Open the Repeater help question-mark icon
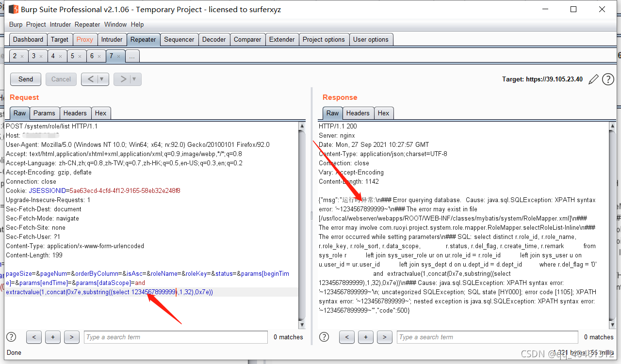This screenshot has width=621, height=364. pyautogui.click(x=608, y=79)
